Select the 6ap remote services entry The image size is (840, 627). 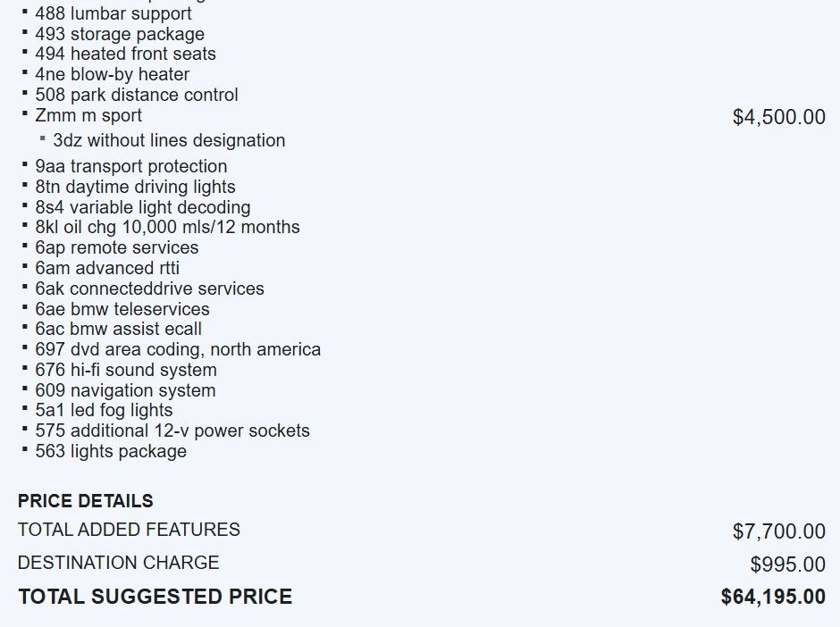[117, 247]
